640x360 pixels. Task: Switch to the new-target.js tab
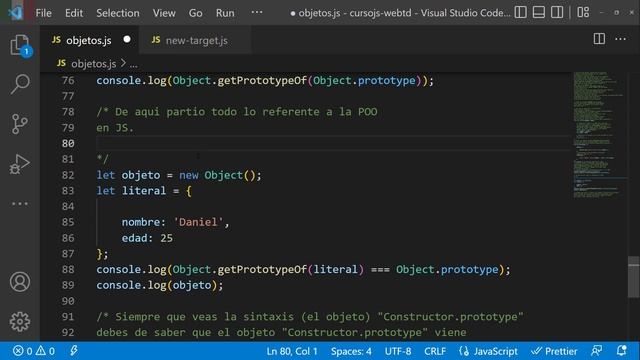pyautogui.click(x=195, y=40)
